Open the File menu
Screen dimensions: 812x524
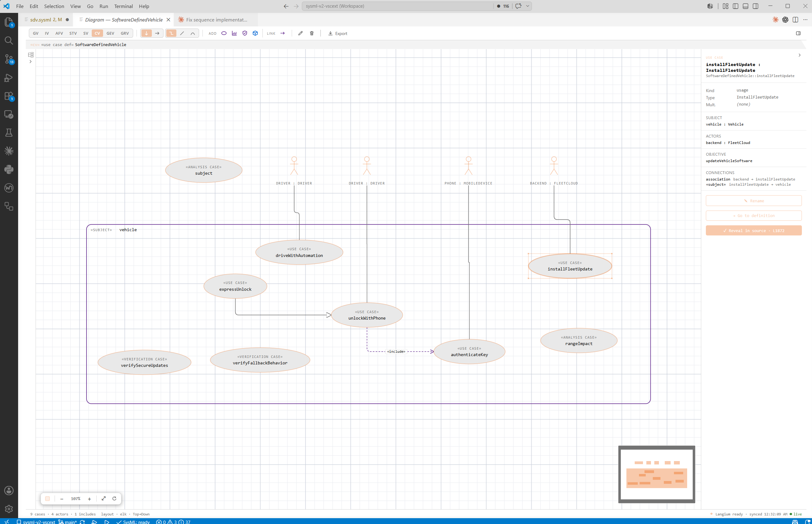(x=20, y=6)
